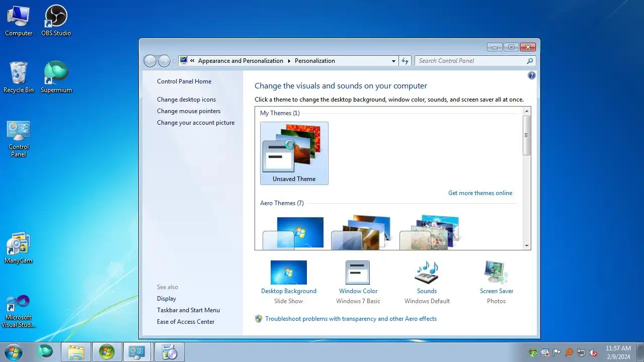Click Personalization breadcrumb segment
The height and width of the screenshot is (362, 644).
[315, 61]
